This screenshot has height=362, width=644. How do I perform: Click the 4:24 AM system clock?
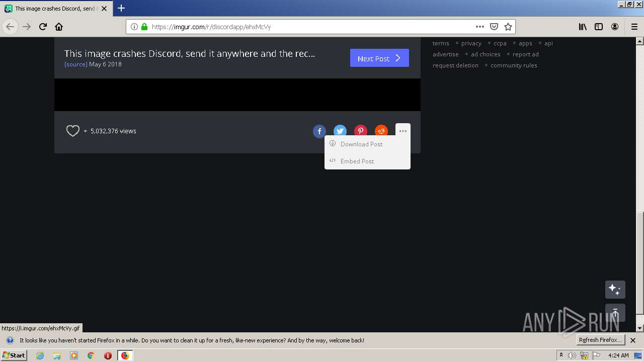[x=618, y=355]
